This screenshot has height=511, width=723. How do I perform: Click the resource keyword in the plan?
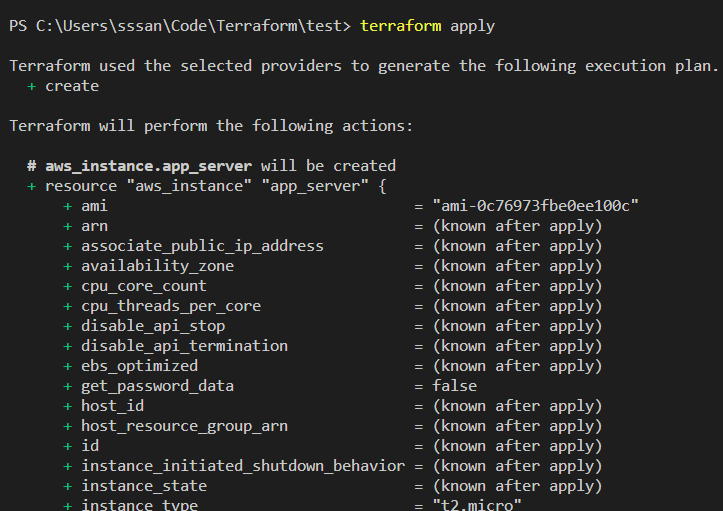click(81, 186)
